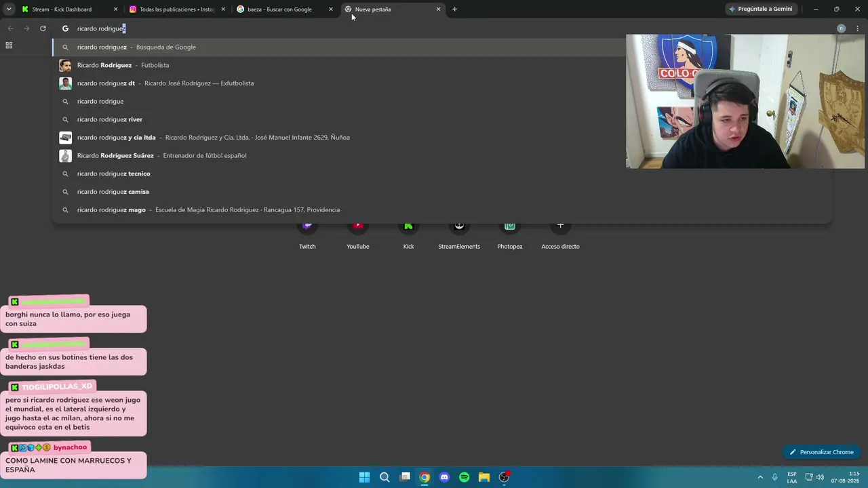Choose the 'ricardo rodriguez tecnico' suggestion
Viewport: 868px width, 488px height.
coord(442,174)
